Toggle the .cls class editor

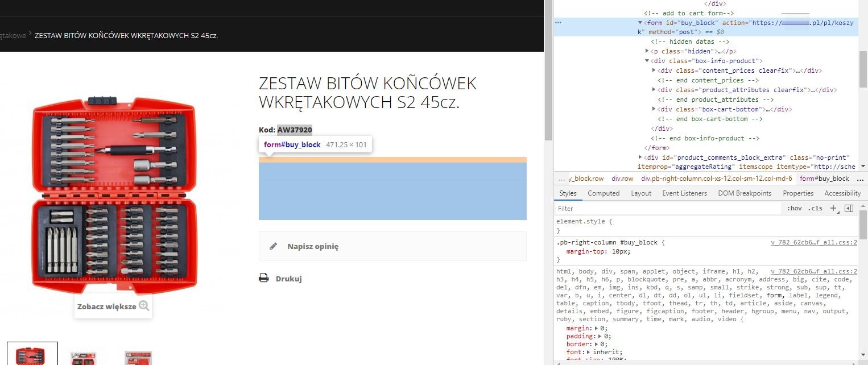815,208
